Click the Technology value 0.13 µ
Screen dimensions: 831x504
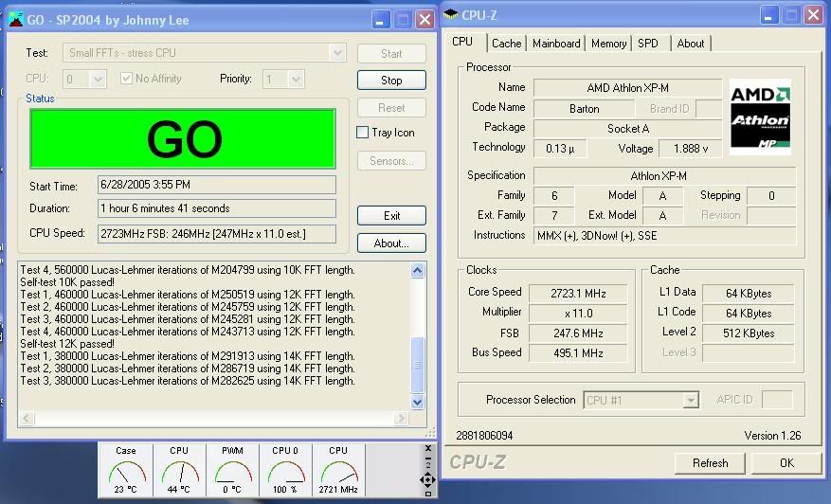(560, 149)
